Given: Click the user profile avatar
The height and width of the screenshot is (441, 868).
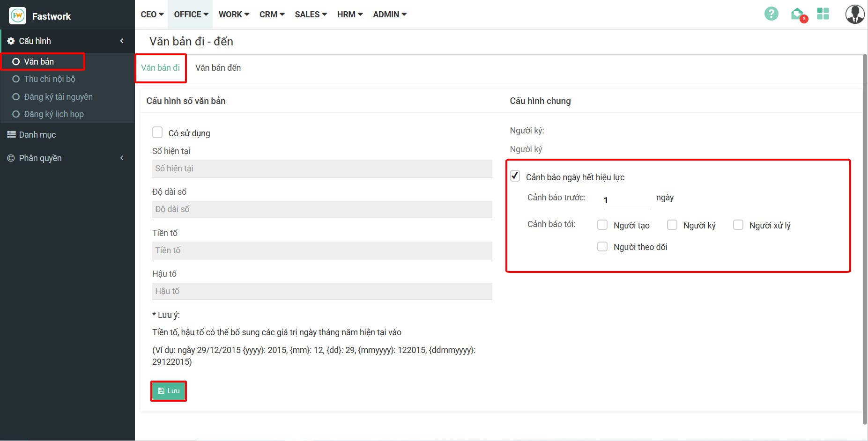Looking at the screenshot, I should [x=854, y=14].
